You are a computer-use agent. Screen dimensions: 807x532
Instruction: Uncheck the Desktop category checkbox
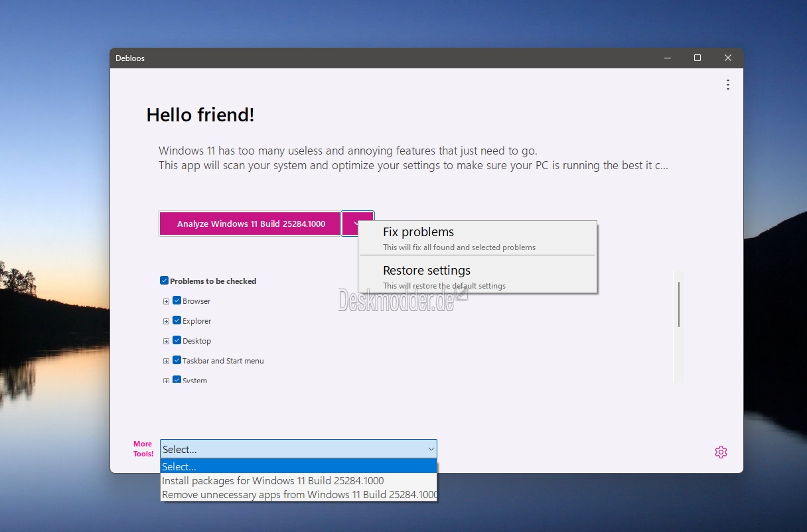(x=177, y=340)
